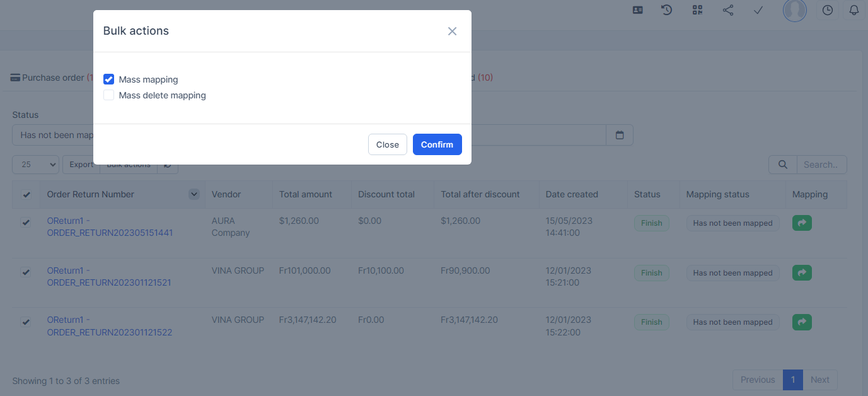
Task: Go to the Next page
Action: pos(819,380)
